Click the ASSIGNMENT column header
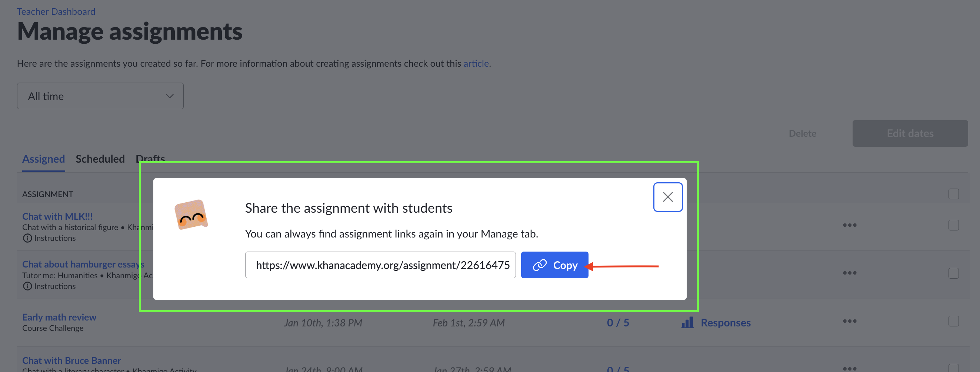980x372 pixels. point(47,194)
